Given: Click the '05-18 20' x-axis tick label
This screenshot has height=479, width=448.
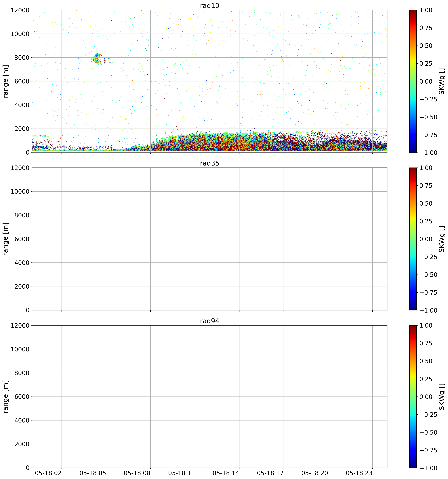Looking at the screenshot, I should click(315, 473).
